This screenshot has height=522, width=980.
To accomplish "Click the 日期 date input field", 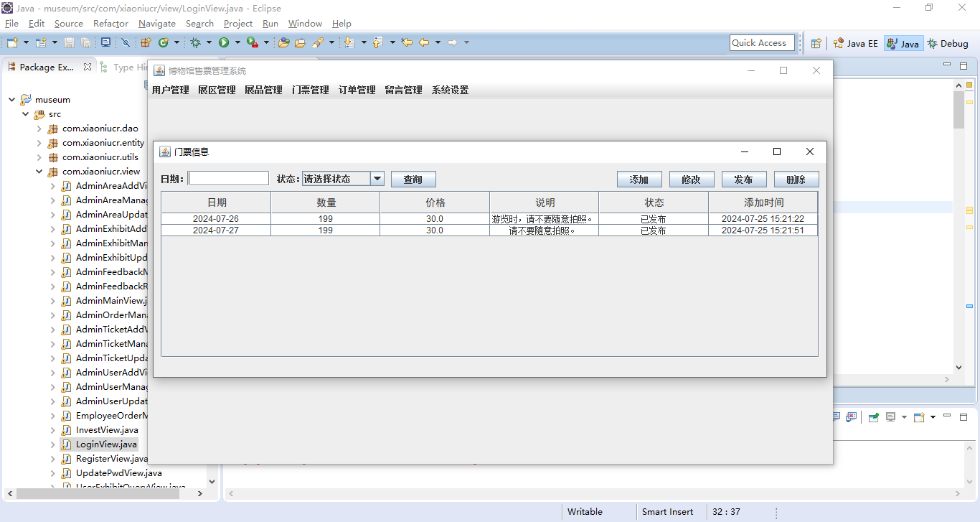I will [x=228, y=179].
